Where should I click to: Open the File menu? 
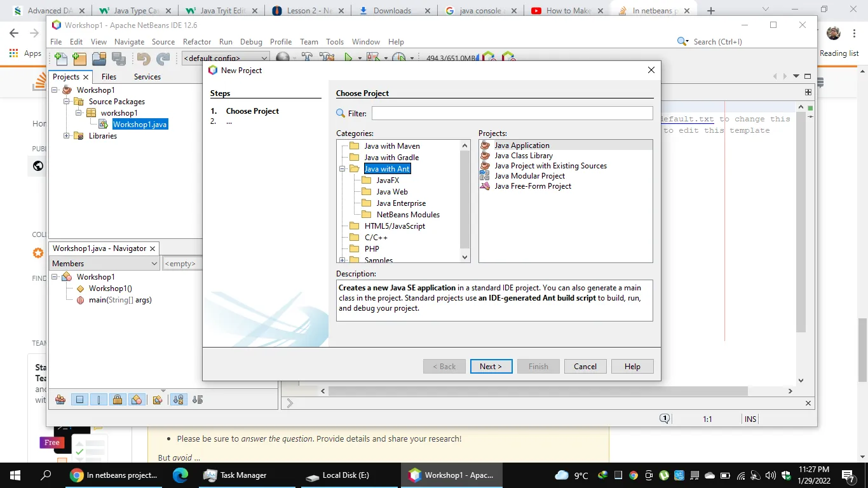tap(56, 42)
